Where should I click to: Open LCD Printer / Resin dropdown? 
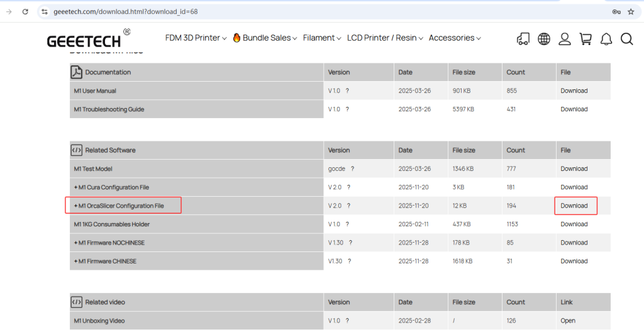(385, 38)
